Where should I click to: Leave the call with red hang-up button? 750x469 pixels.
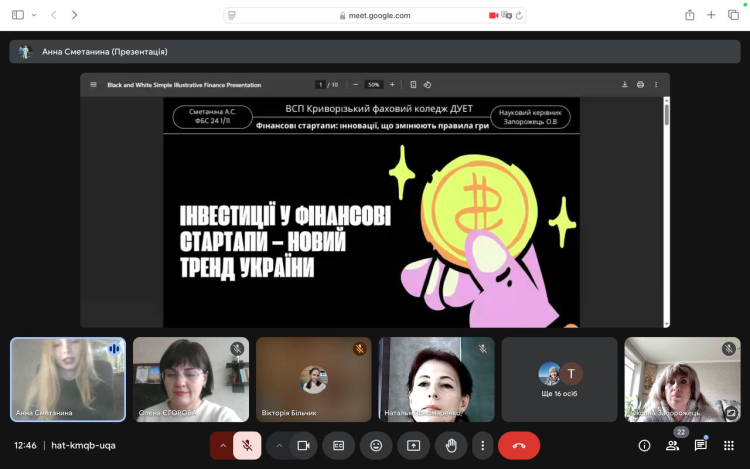pos(519,445)
